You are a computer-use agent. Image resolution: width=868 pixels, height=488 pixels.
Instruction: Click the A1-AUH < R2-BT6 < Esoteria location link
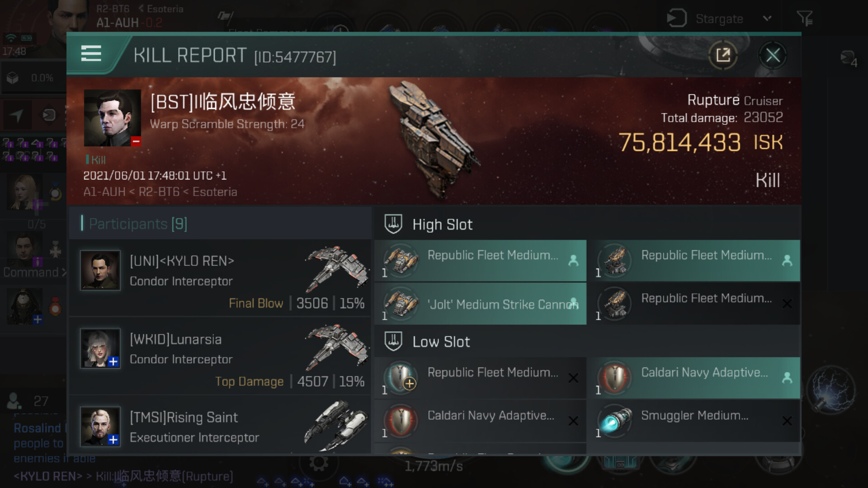(160, 192)
